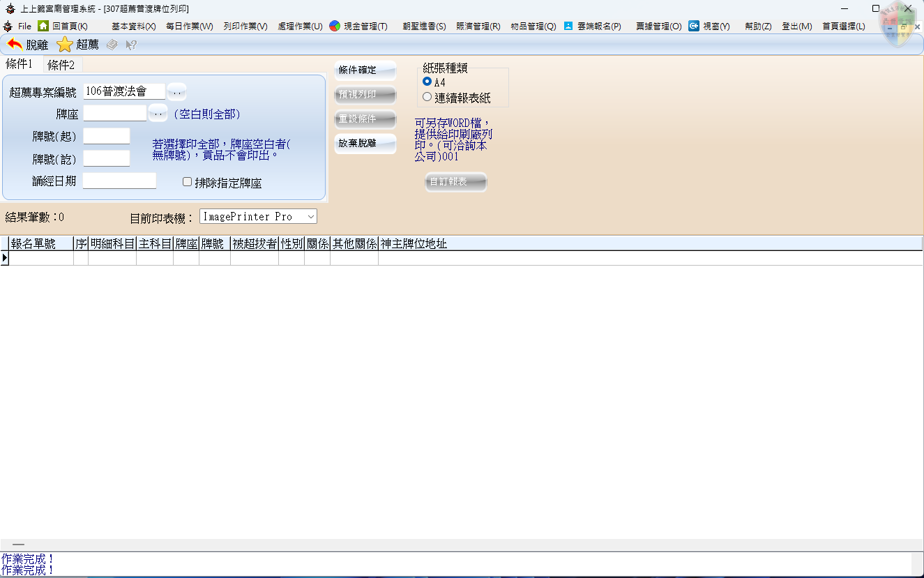The width and height of the screenshot is (924, 578).
Task: Click the blue person icon for 雲端報名
Action: (568, 26)
